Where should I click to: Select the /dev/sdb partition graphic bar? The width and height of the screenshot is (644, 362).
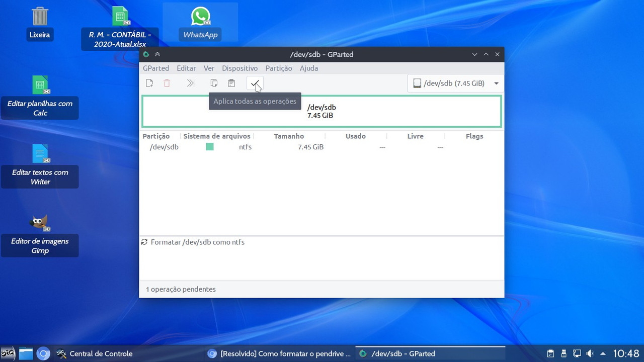tap(321, 111)
